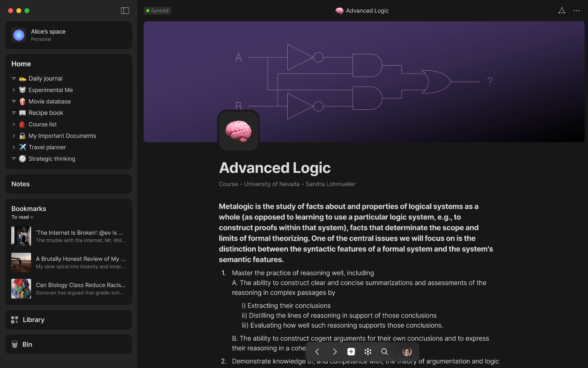Open the graph view icon
Image resolution: width=588 pixels, height=368 pixels.
tap(562, 11)
